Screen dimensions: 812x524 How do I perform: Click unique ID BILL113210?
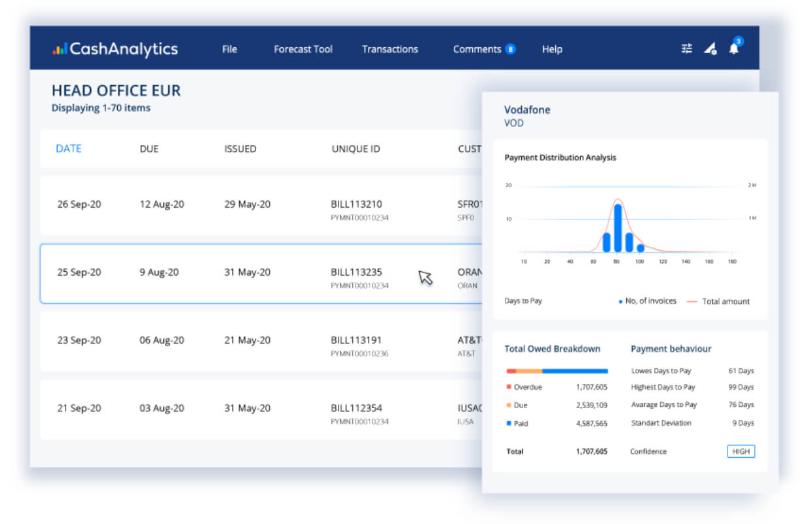[356, 204]
